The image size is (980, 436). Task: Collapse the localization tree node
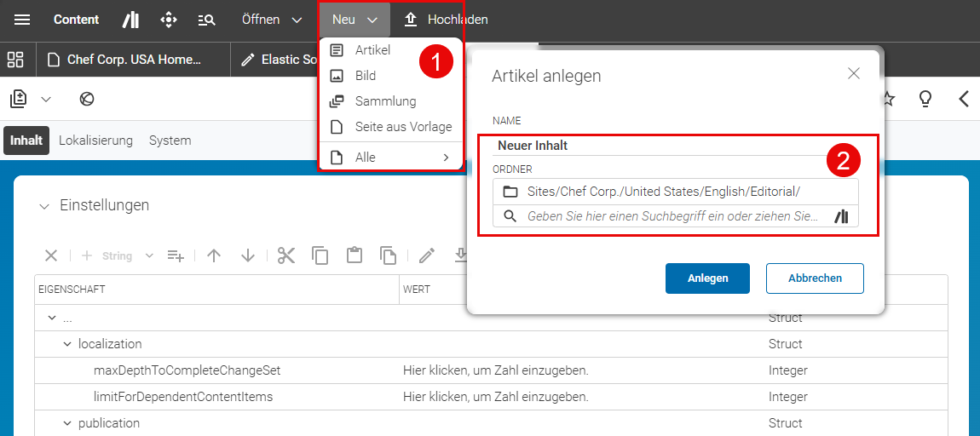[67, 344]
